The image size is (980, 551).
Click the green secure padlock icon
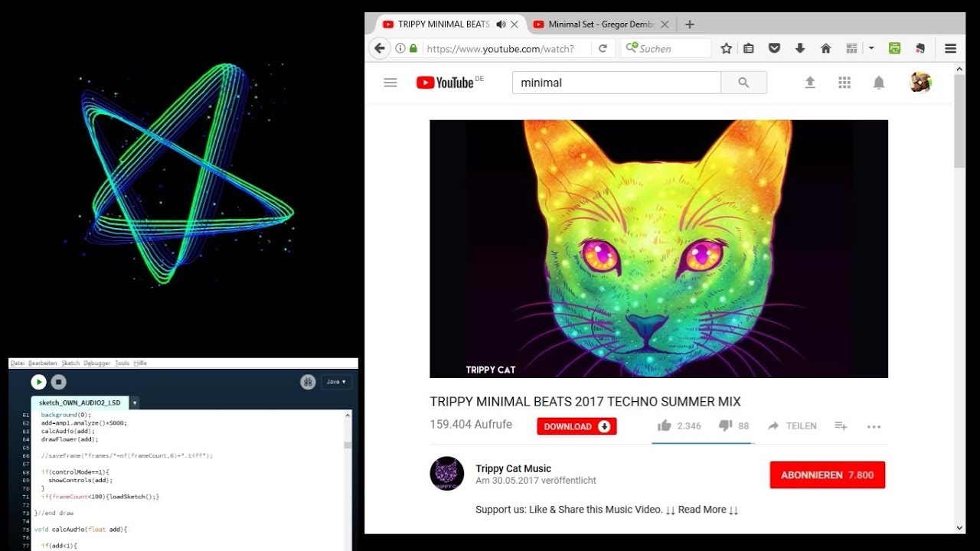(x=413, y=48)
